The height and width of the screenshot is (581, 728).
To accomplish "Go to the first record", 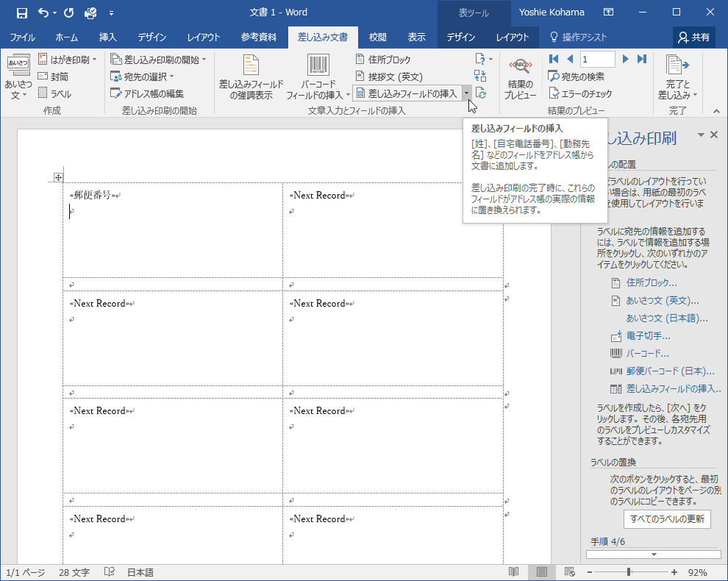I will point(554,59).
